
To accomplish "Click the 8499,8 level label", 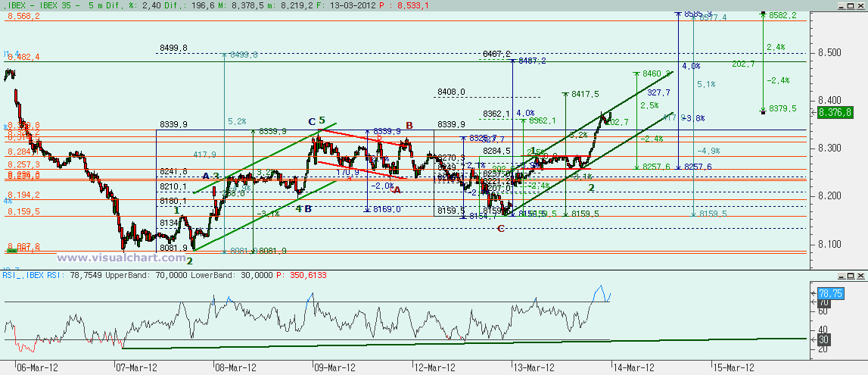I will click(x=174, y=48).
